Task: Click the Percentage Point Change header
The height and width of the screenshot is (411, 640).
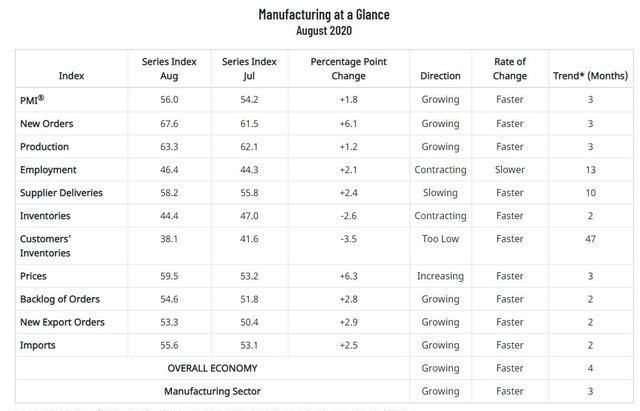Action: 348,69
